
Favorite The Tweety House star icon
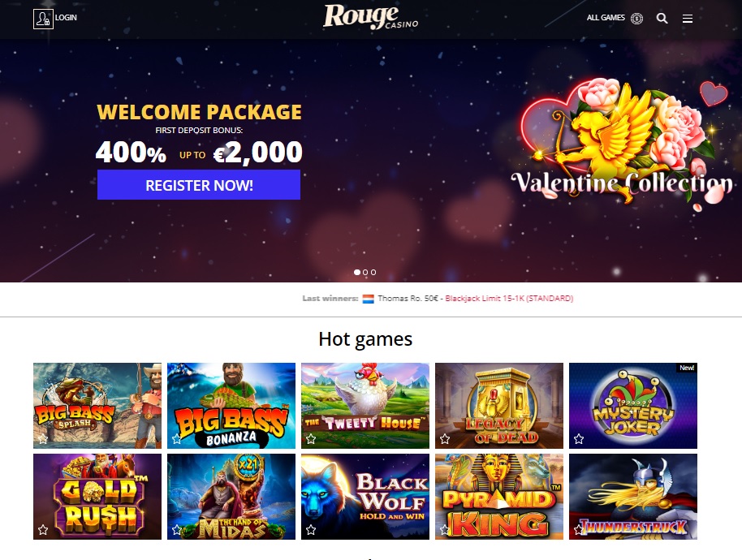pos(311,439)
